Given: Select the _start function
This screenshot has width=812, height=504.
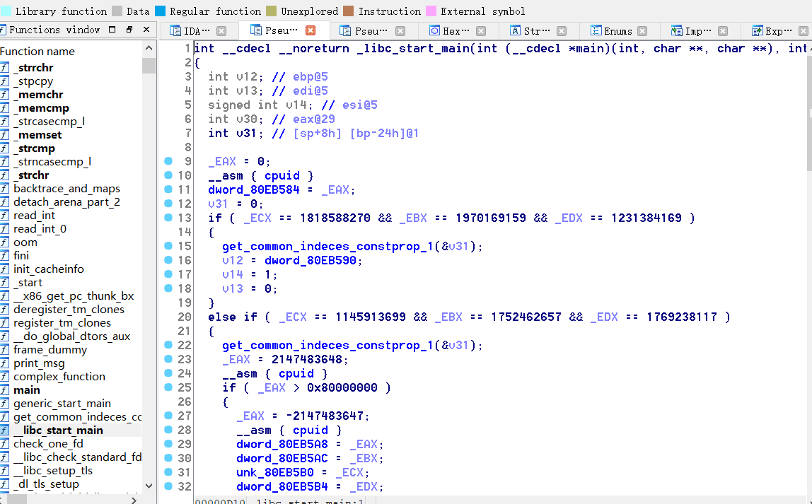Looking at the screenshot, I should coord(28,283).
